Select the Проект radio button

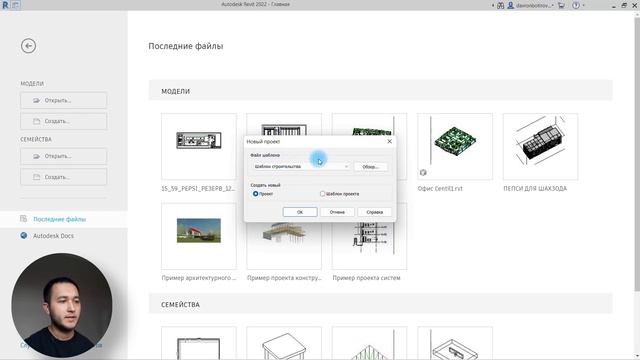click(x=256, y=194)
